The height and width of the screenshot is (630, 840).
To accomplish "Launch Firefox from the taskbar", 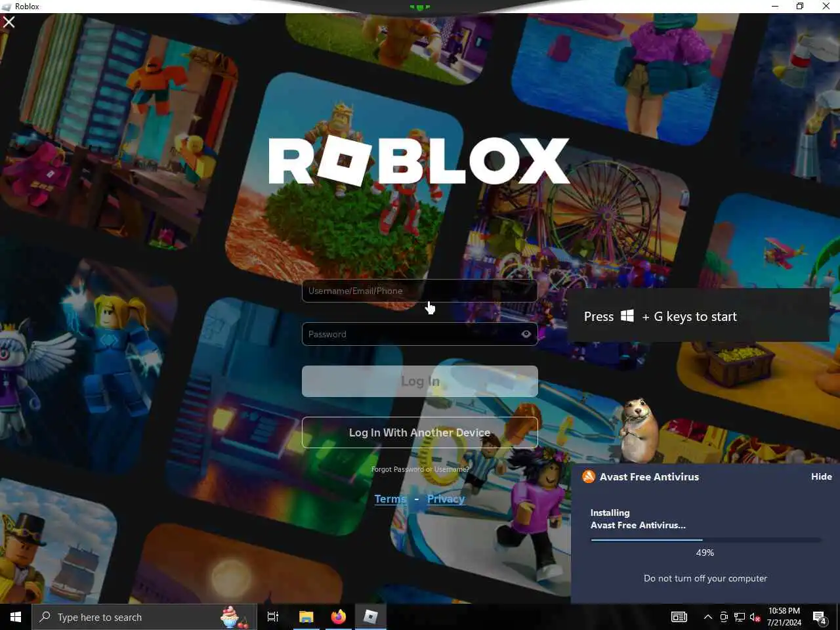I will tap(339, 617).
